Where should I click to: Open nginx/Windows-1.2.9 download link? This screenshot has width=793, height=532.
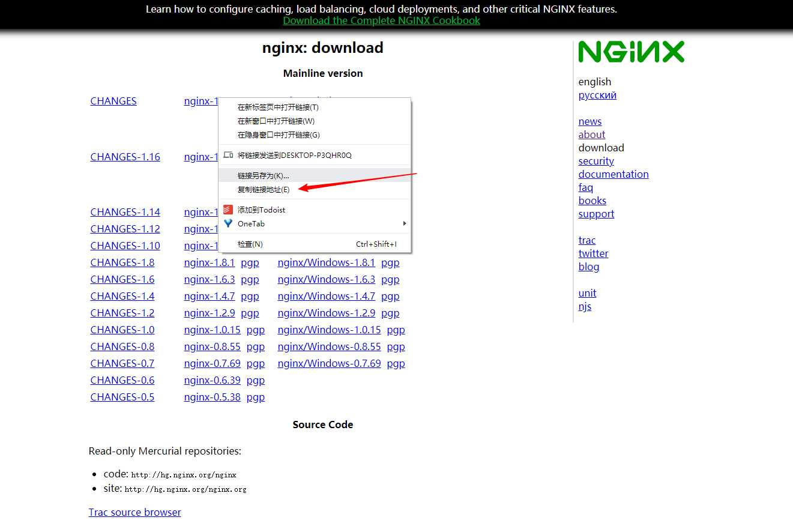(326, 313)
